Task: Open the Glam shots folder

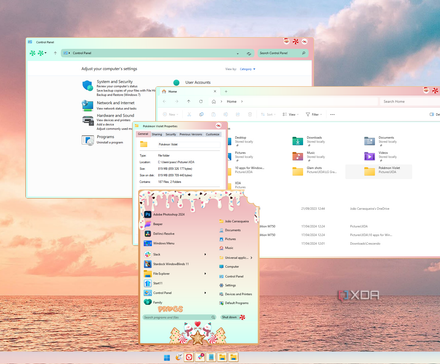Action: click(x=315, y=171)
